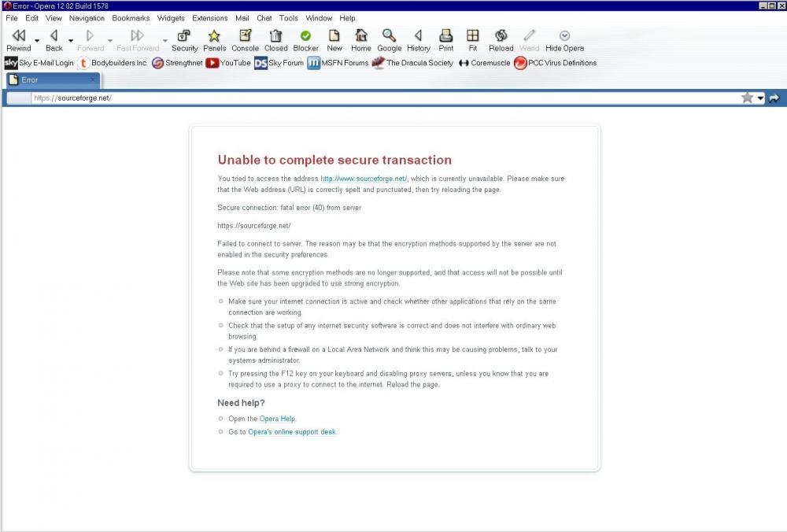Click the Rewind toolbar icon
Screen dimensions: 787x532
pyautogui.click(x=19, y=35)
